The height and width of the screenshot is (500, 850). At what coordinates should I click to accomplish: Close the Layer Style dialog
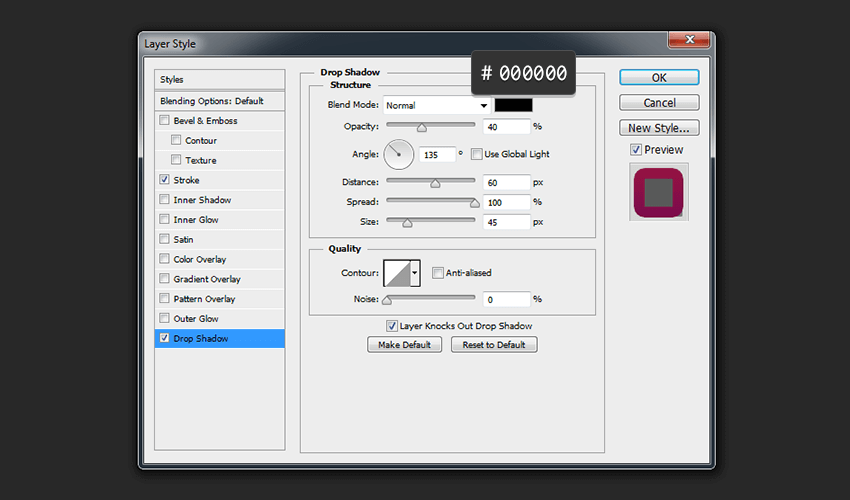690,41
